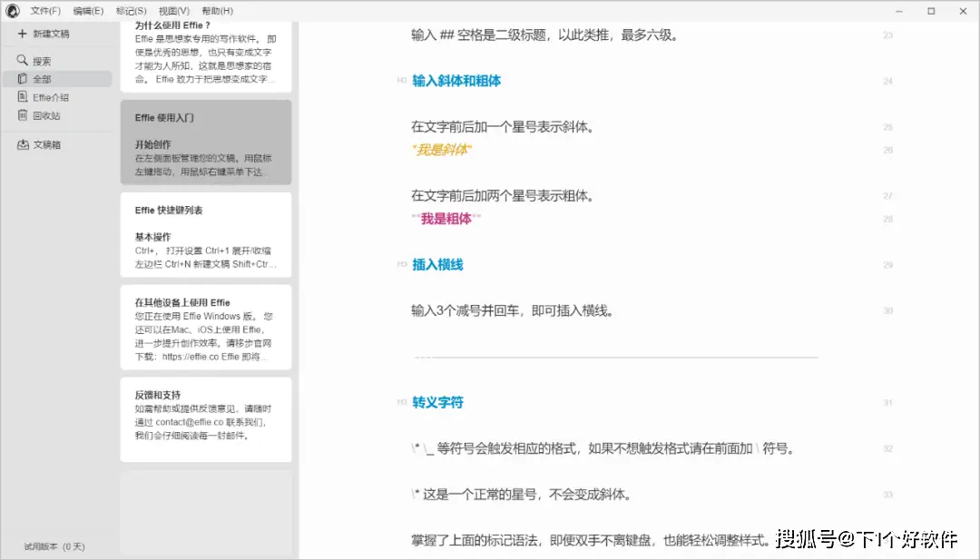Image resolution: width=980 pixels, height=560 pixels.
Task: Open the 文件(F) menu
Action: coord(45,11)
